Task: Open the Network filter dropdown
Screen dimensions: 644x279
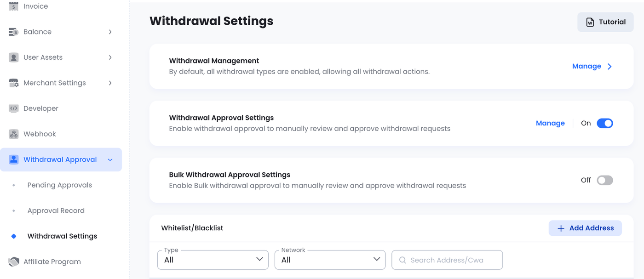Action: tap(330, 260)
